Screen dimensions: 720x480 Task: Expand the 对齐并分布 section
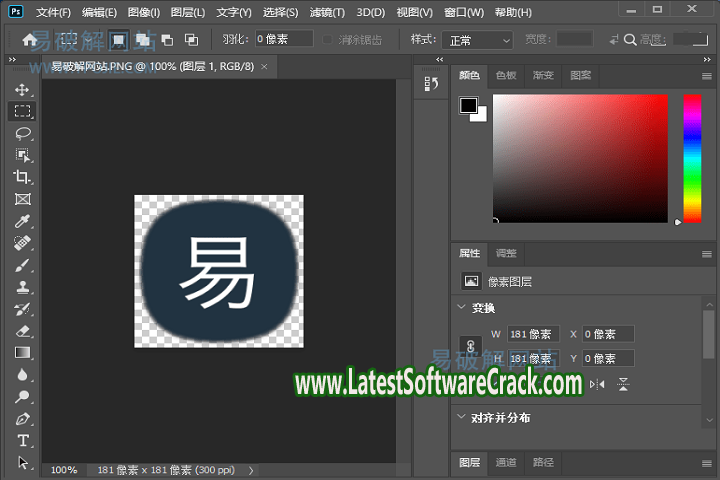pos(462,417)
